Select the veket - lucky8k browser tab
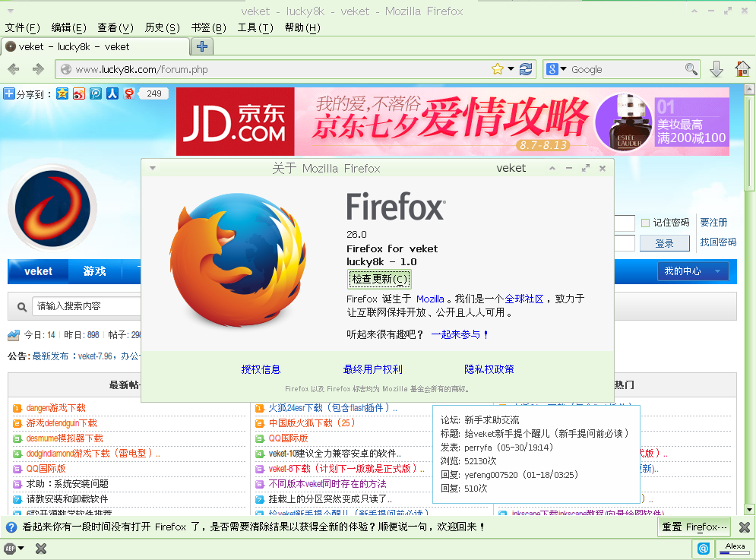The image size is (756, 560). point(95,47)
